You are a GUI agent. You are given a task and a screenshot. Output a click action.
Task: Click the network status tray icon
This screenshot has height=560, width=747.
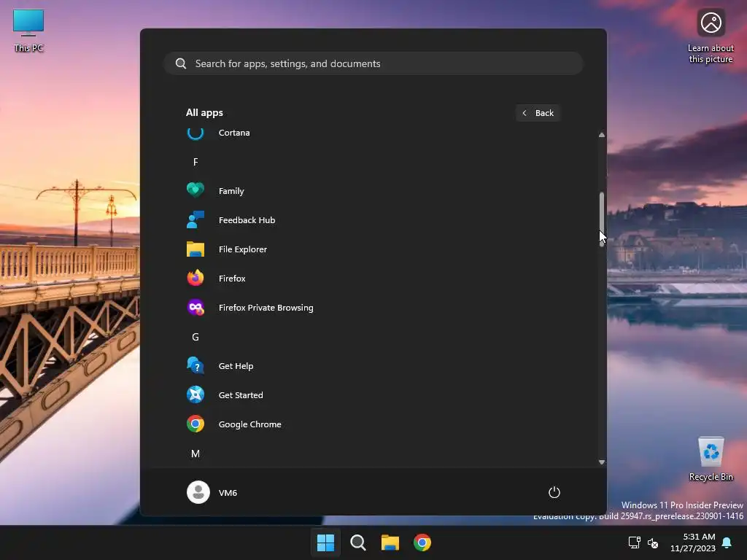(x=634, y=542)
